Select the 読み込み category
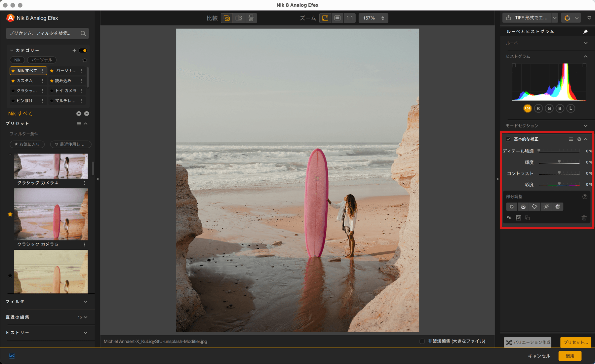The height and width of the screenshot is (364, 595). (x=63, y=81)
